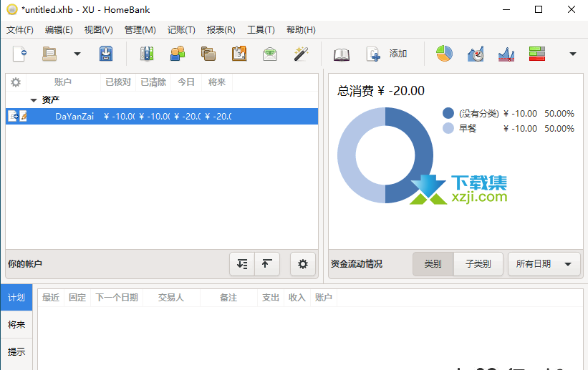Select the DaYanZai account row
The width and height of the screenshot is (588, 370).
pyautogui.click(x=162, y=116)
